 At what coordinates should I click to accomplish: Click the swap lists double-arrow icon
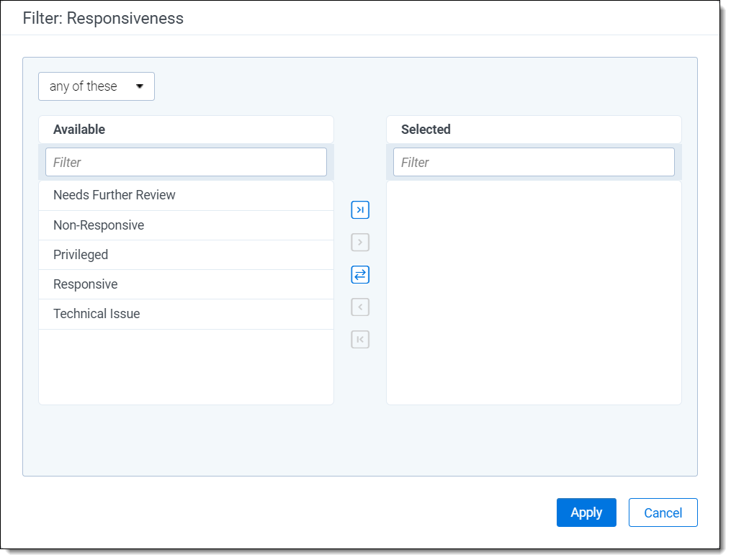point(360,275)
